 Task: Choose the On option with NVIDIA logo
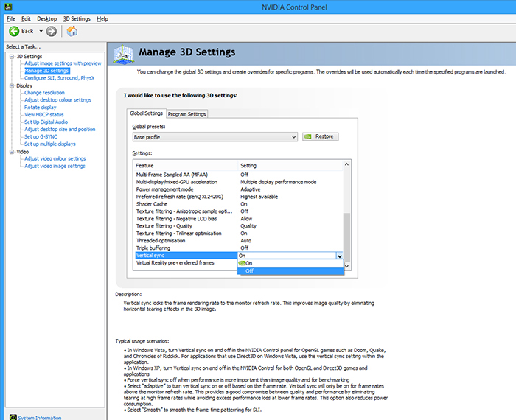[x=290, y=263]
